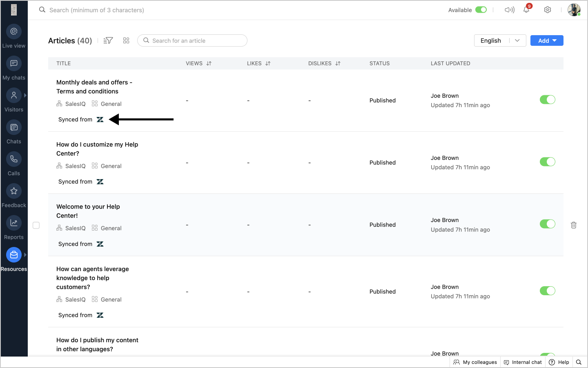Click the article filter icon
The width and height of the screenshot is (588, 368).
(108, 40)
